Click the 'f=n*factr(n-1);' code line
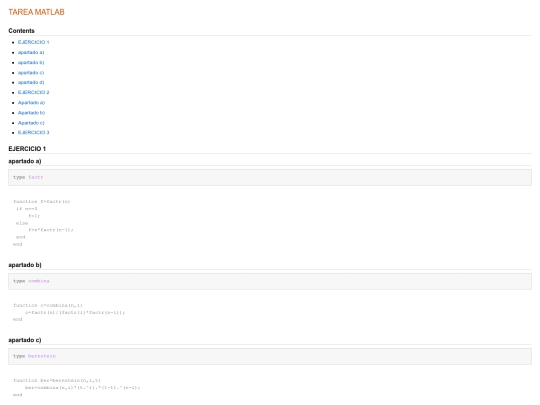The image size is (540, 405). (x=51, y=230)
